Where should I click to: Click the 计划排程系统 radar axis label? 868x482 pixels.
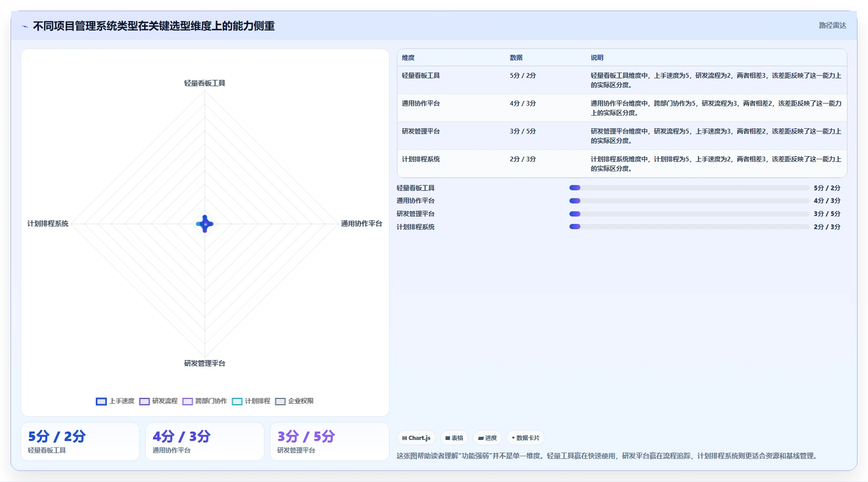coord(48,223)
